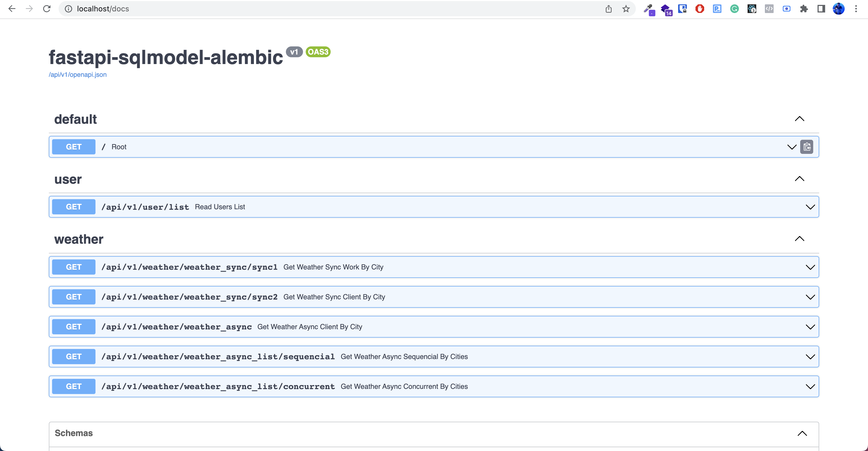Collapse the default section
Image resolution: width=868 pixels, height=451 pixels.
[799, 119]
